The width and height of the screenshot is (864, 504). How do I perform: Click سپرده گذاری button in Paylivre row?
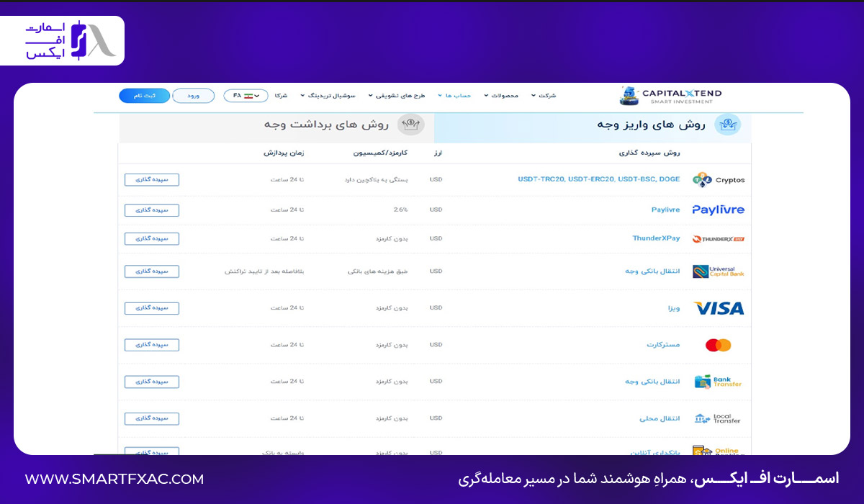click(x=152, y=210)
